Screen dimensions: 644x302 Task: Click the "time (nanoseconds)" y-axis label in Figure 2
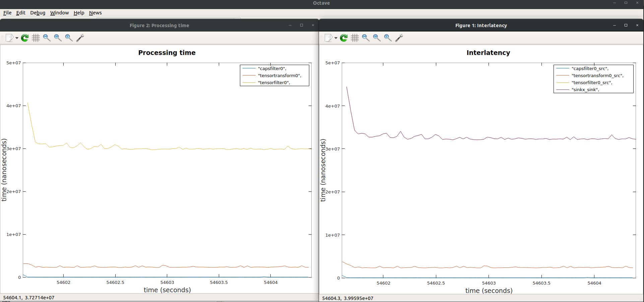4,170
